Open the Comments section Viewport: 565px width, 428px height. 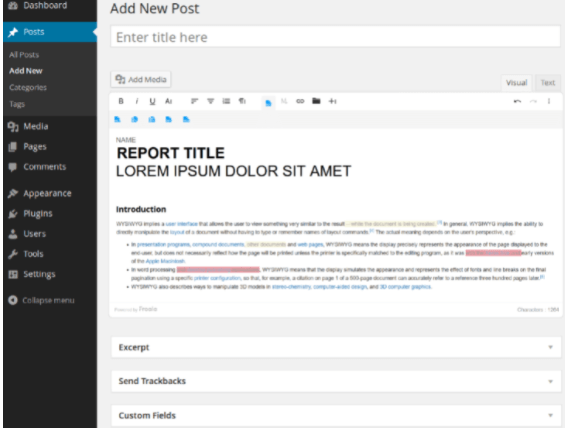point(45,167)
